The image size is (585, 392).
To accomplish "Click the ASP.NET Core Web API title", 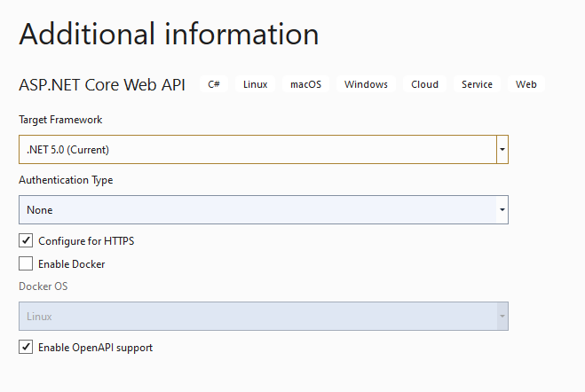I will coord(102,85).
